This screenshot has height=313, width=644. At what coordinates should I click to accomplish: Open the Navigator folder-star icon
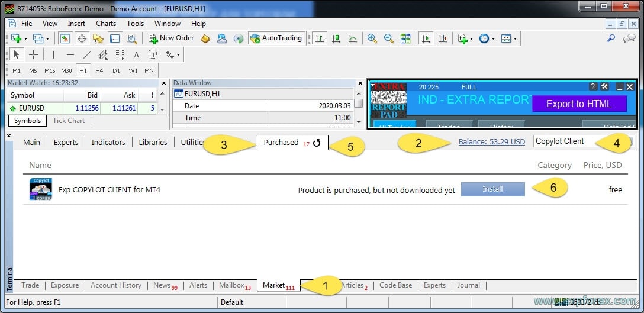click(x=98, y=38)
